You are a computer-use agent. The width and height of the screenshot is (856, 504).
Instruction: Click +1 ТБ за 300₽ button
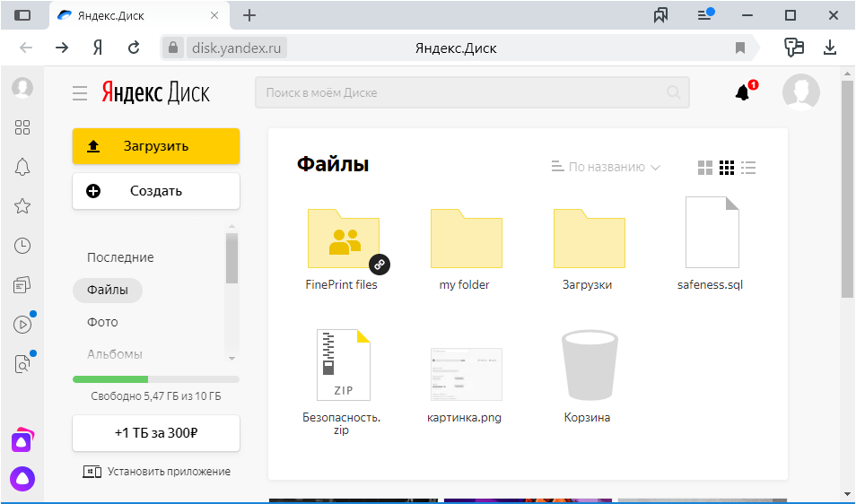pos(156,433)
